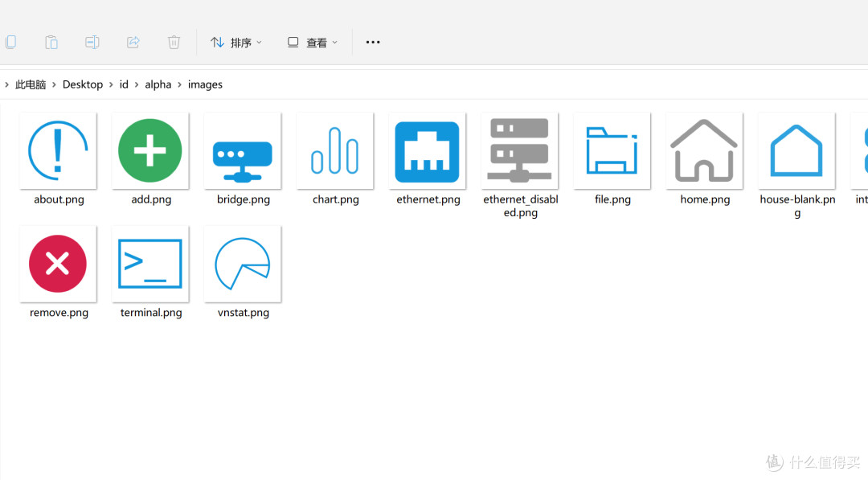Open the three-dot more options menu
The width and height of the screenshot is (868, 480).
[373, 43]
